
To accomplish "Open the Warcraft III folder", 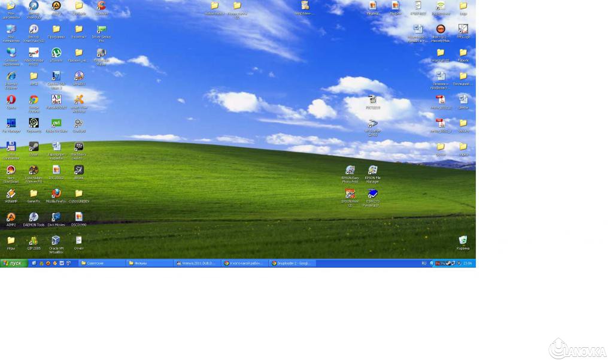I will 441,56.
